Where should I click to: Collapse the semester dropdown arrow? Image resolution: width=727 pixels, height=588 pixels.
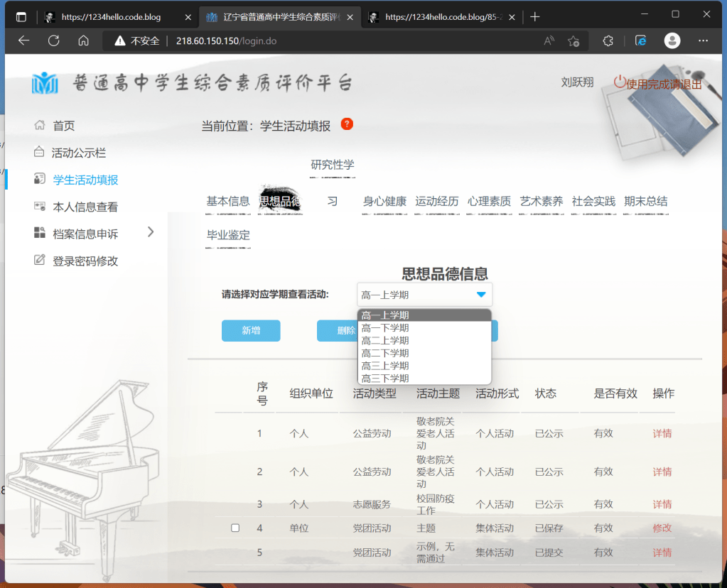(481, 295)
